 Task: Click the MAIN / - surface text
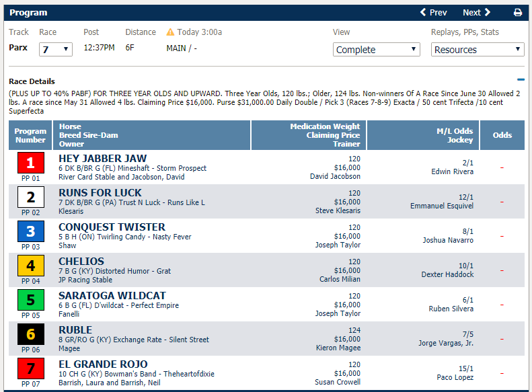coord(182,48)
